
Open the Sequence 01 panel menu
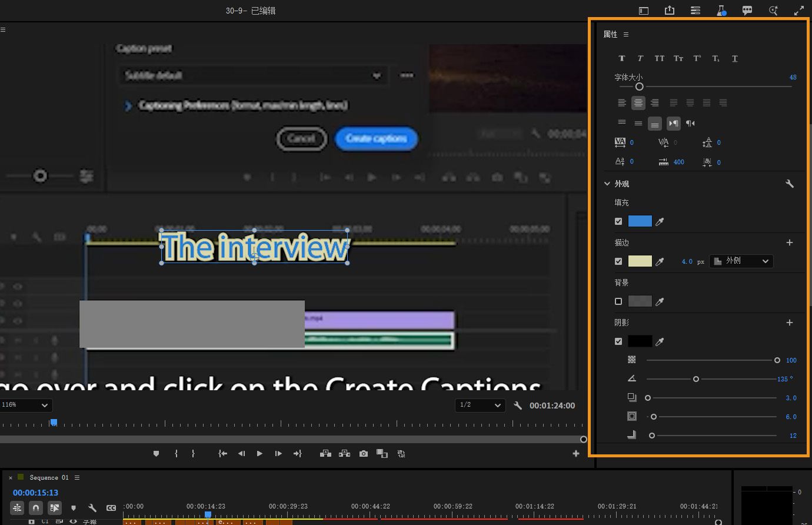point(77,477)
